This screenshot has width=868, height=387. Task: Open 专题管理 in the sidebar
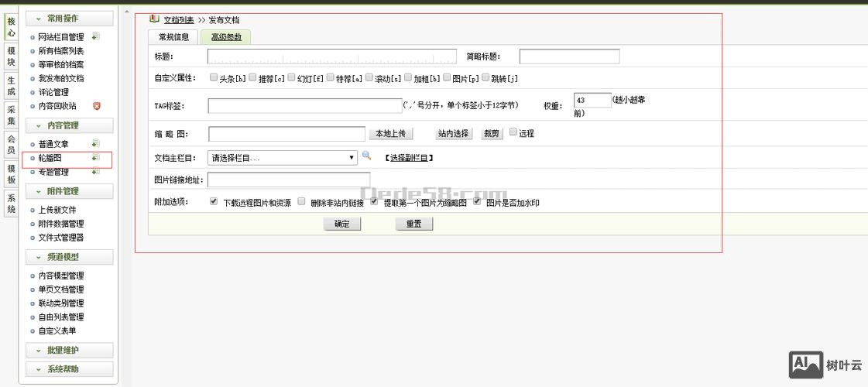[x=53, y=172]
